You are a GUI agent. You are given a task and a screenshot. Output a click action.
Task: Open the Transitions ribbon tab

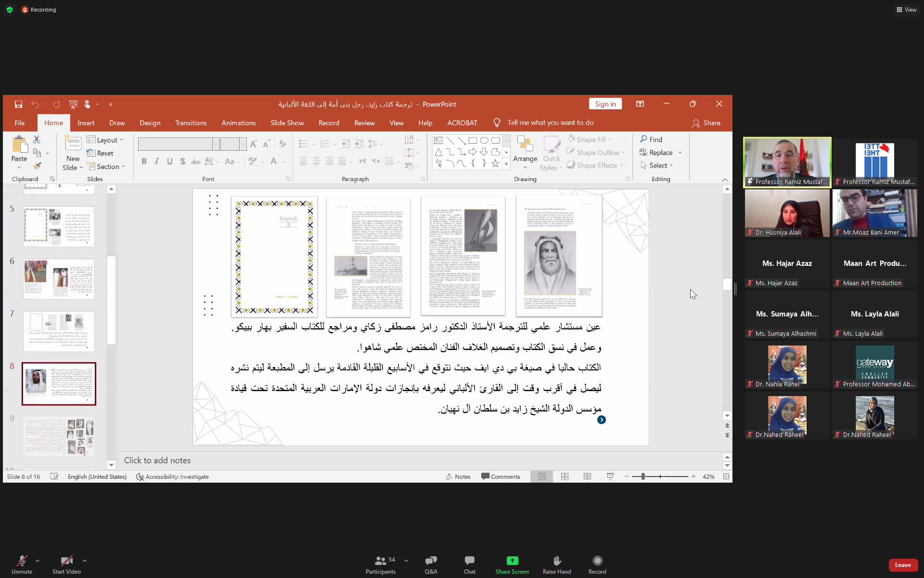pos(191,123)
